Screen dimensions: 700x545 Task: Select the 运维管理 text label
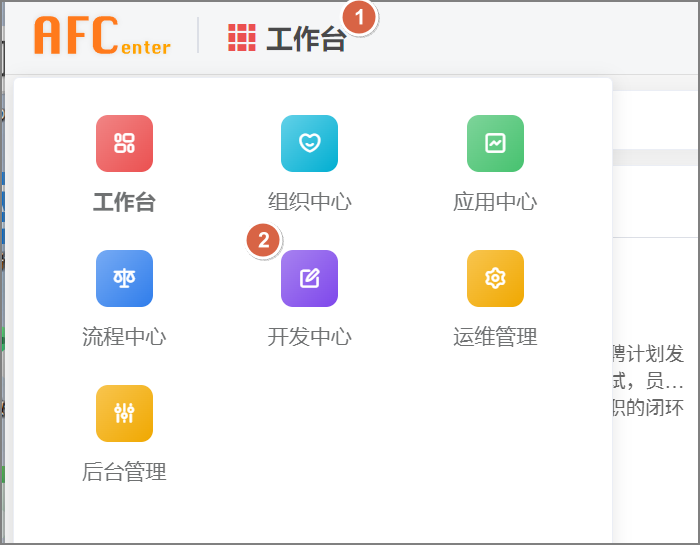[x=495, y=337]
